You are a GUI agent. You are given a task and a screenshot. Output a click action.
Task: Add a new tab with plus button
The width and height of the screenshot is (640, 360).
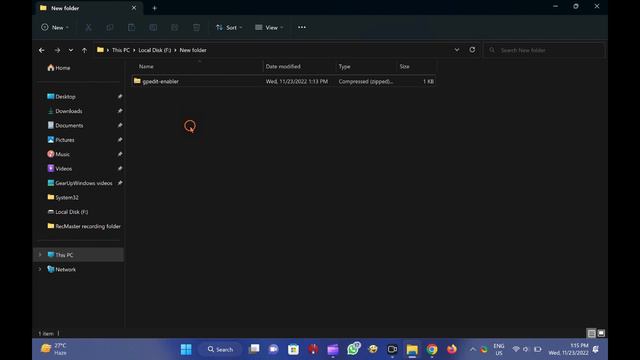tap(154, 8)
